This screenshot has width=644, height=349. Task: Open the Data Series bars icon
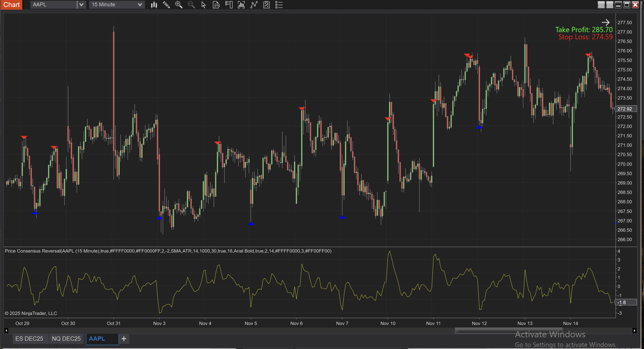pyautogui.click(x=241, y=5)
